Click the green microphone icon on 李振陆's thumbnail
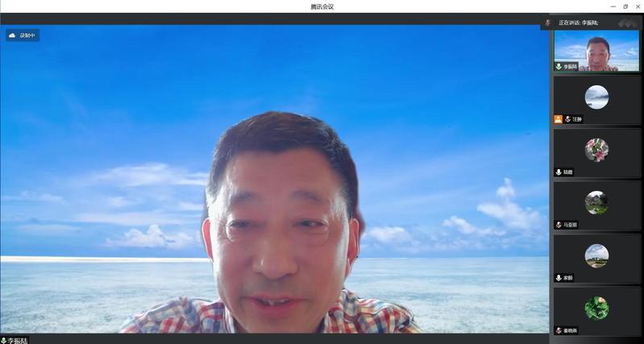Screen dimensions: 644x344 pos(559,67)
